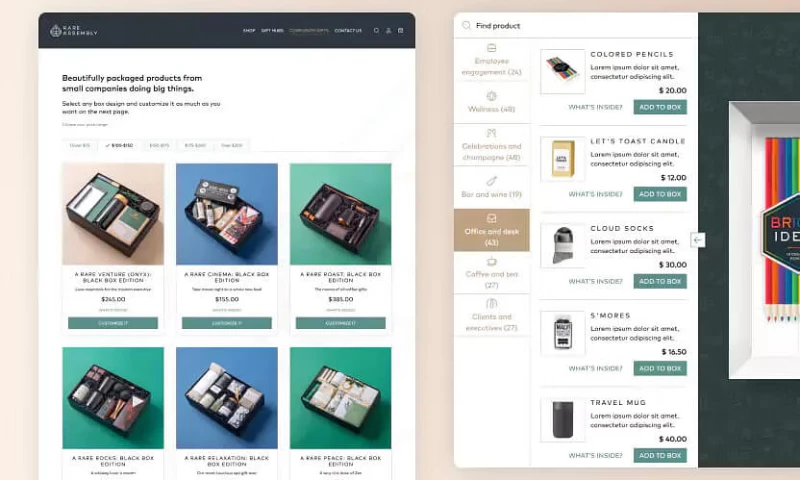The width and height of the screenshot is (800, 480).
Task: Open the user account icon in header
Action: coord(388,31)
